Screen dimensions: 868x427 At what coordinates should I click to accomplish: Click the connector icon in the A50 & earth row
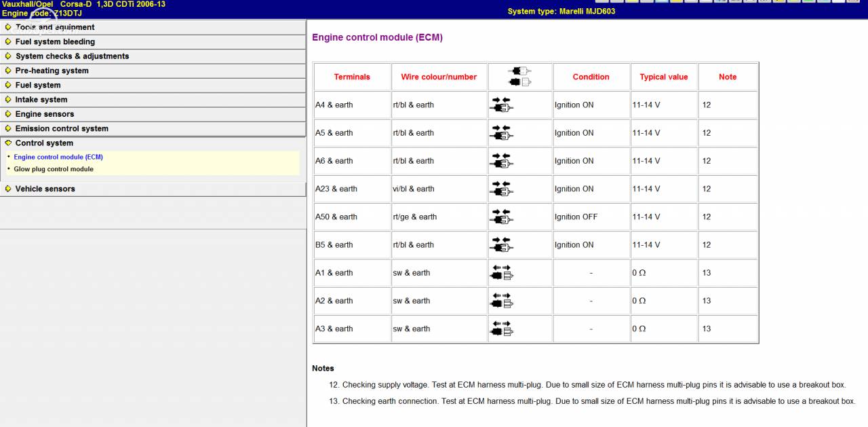pyautogui.click(x=501, y=217)
